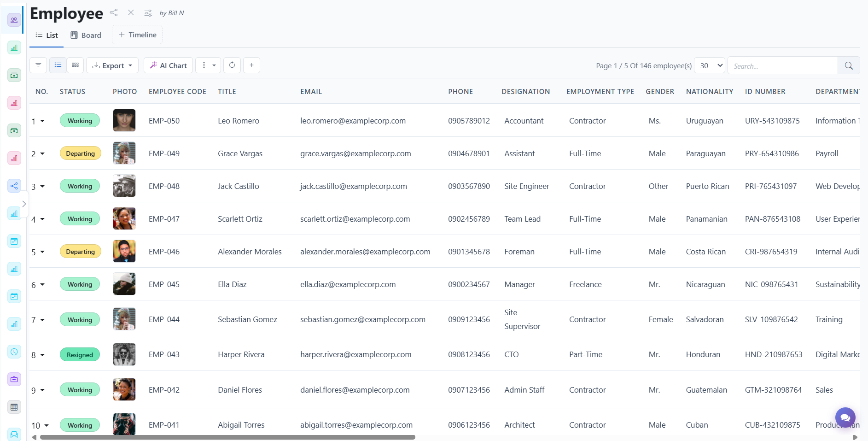Open the gray table grid sidebar icon
This screenshot has height=441, width=868.
(14, 407)
